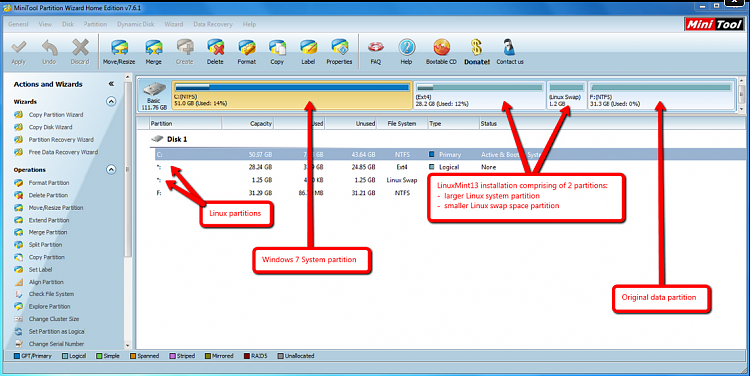Click the Contact us icon
This screenshot has width=750, height=376.
click(x=509, y=48)
